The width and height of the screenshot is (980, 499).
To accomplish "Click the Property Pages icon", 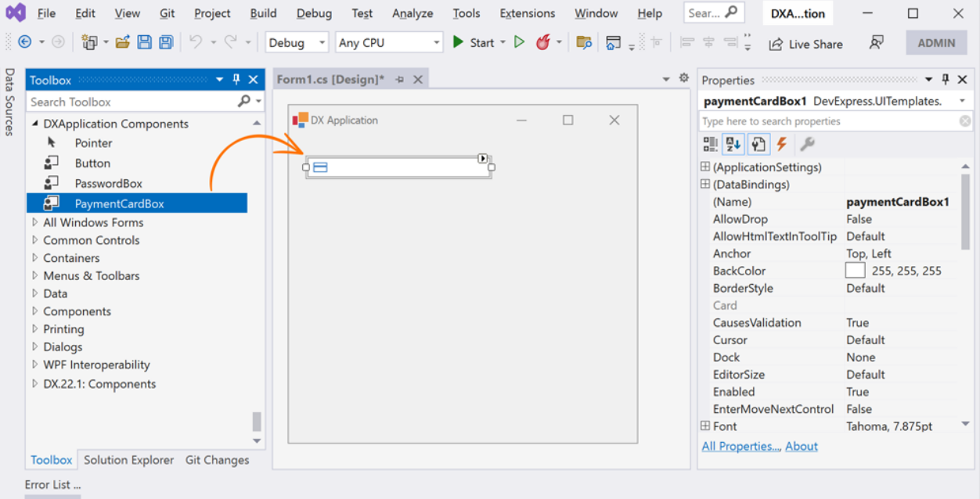I will pyautogui.click(x=758, y=144).
